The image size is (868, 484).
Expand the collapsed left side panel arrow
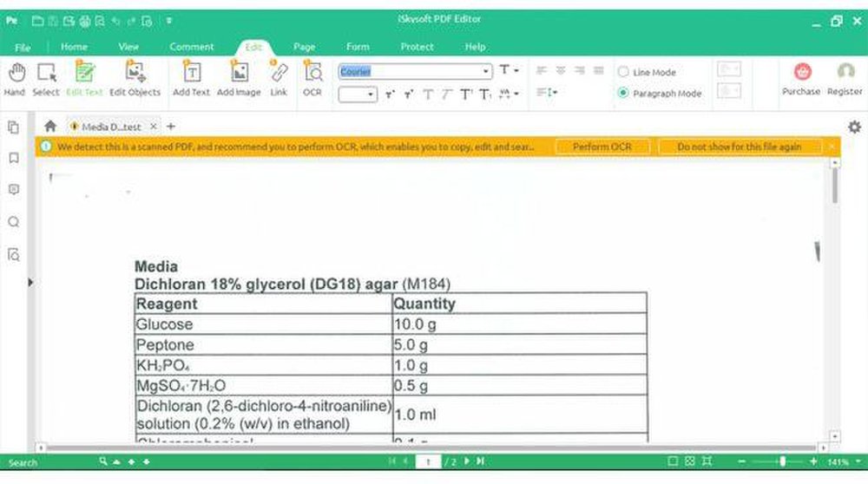(x=30, y=282)
